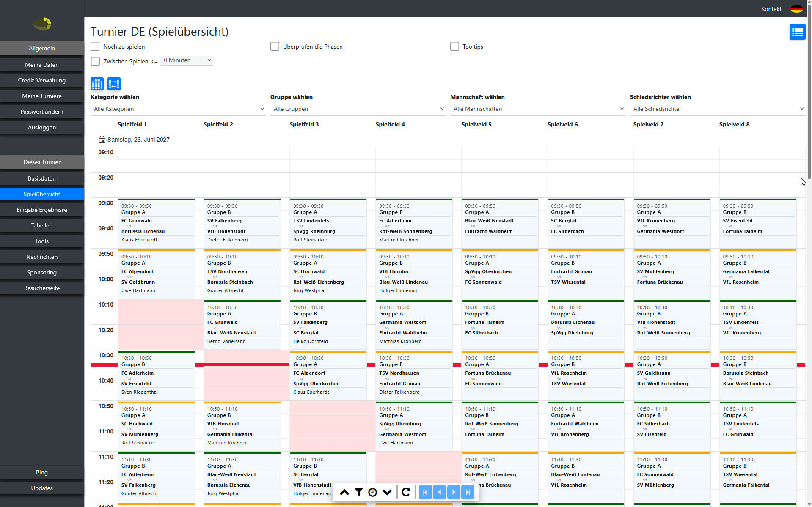
Task: Click the up arrow in floating toolbar
Action: 344,492
